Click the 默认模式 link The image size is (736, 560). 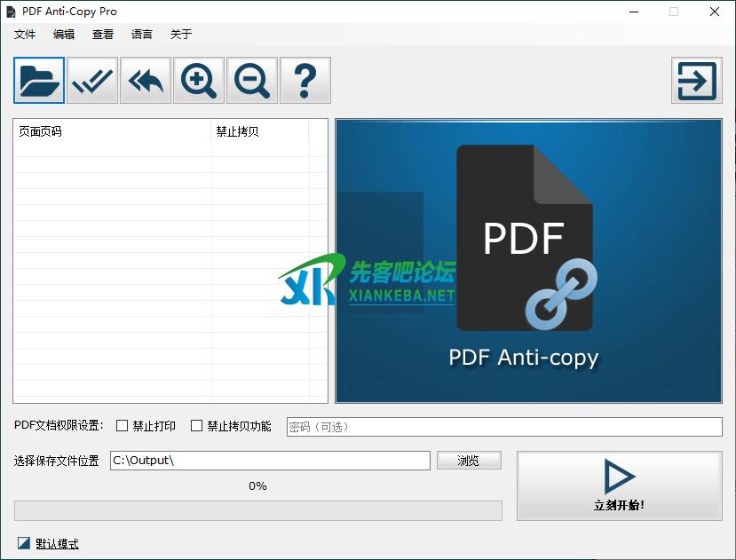coord(58,544)
